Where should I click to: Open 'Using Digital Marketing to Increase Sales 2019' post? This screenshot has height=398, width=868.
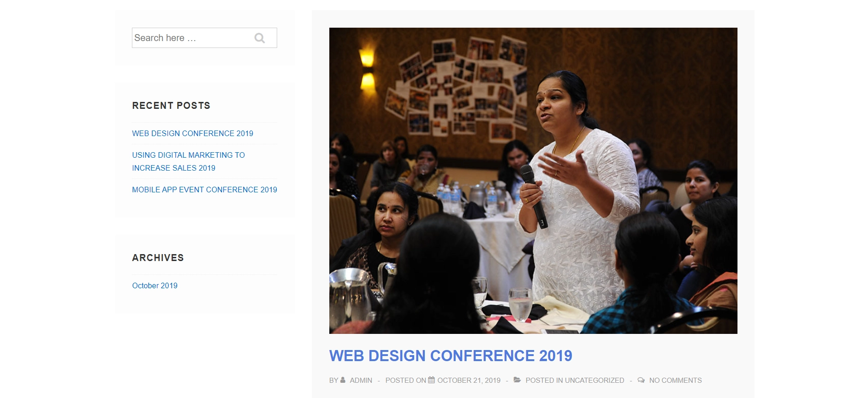tap(189, 161)
